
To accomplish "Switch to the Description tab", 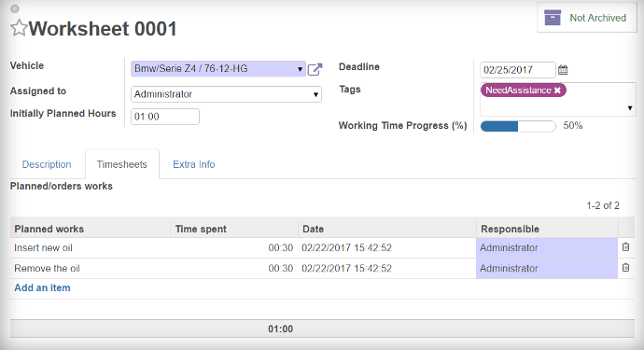I will [x=47, y=164].
